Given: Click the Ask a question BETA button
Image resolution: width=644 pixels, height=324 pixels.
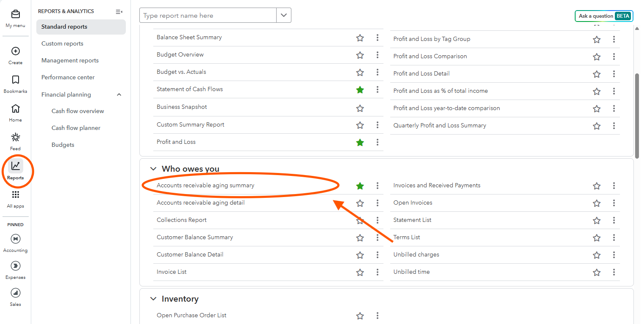Looking at the screenshot, I should tap(603, 16).
